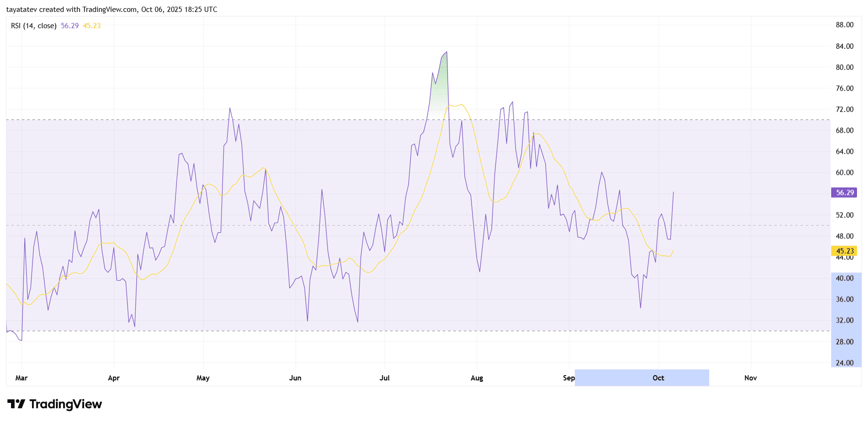Image resolution: width=868 pixels, height=422 pixels.
Task: Click the Oct label on time axis
Action: click(658, 378)
